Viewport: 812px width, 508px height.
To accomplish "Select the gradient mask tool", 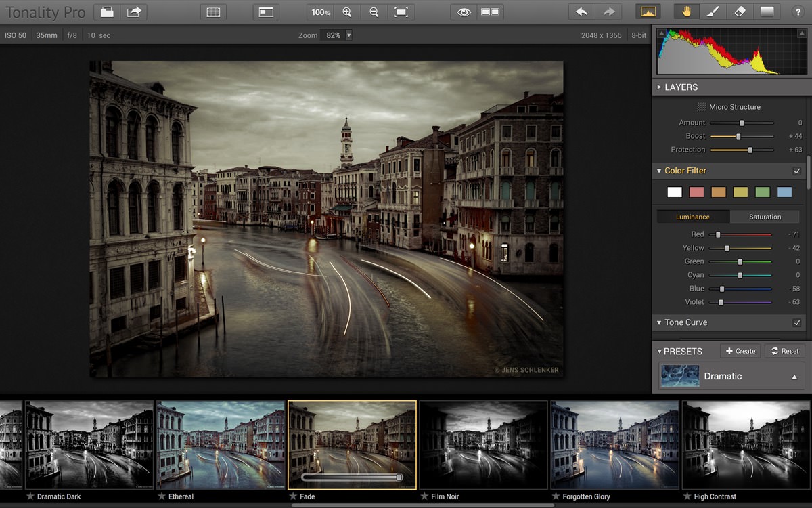I will (x=767, y=12).
